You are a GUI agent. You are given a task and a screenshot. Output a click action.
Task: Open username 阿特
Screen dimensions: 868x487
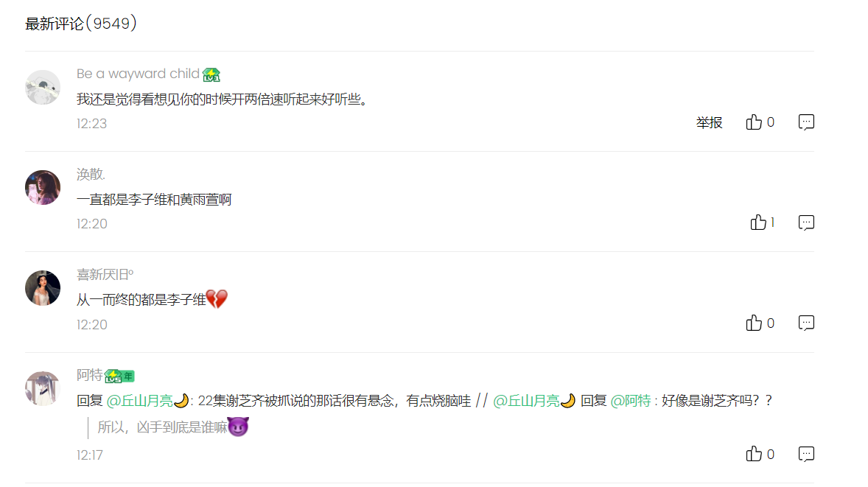point(90,375)
